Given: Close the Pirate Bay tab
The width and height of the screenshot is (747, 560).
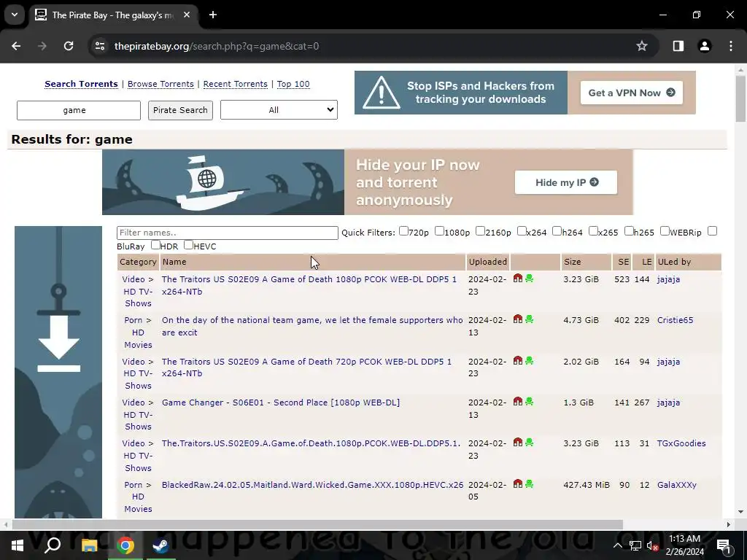Looking at the screenshot, I should tap(187, 15).
